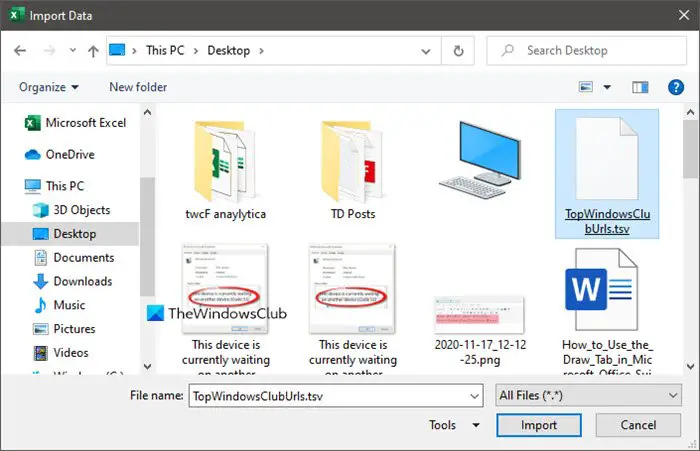Open Downloads in the sidebar

(73, 281)
